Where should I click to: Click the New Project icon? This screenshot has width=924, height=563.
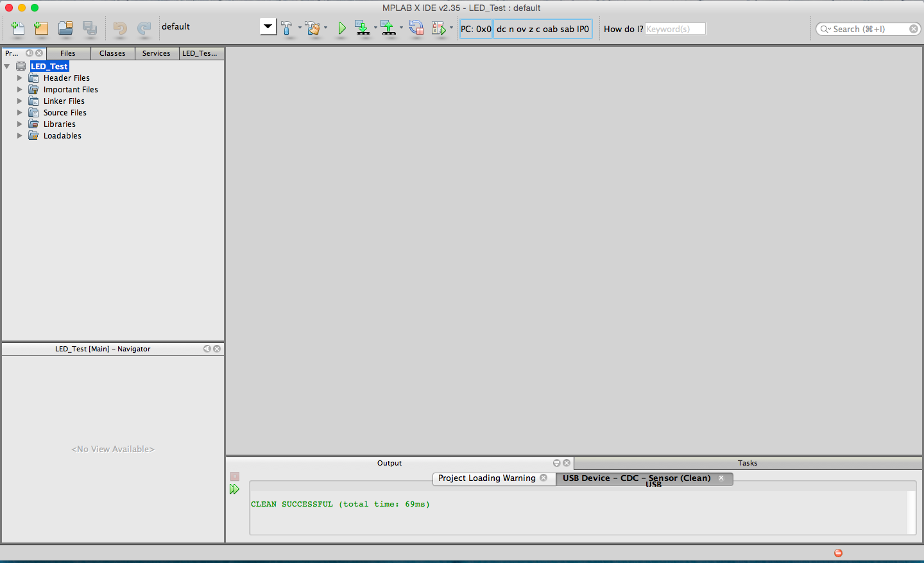point(42,28)
